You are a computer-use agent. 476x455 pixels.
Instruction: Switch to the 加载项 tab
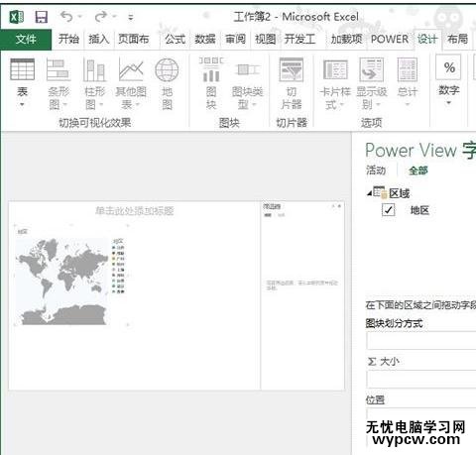[x=346, y=40]
